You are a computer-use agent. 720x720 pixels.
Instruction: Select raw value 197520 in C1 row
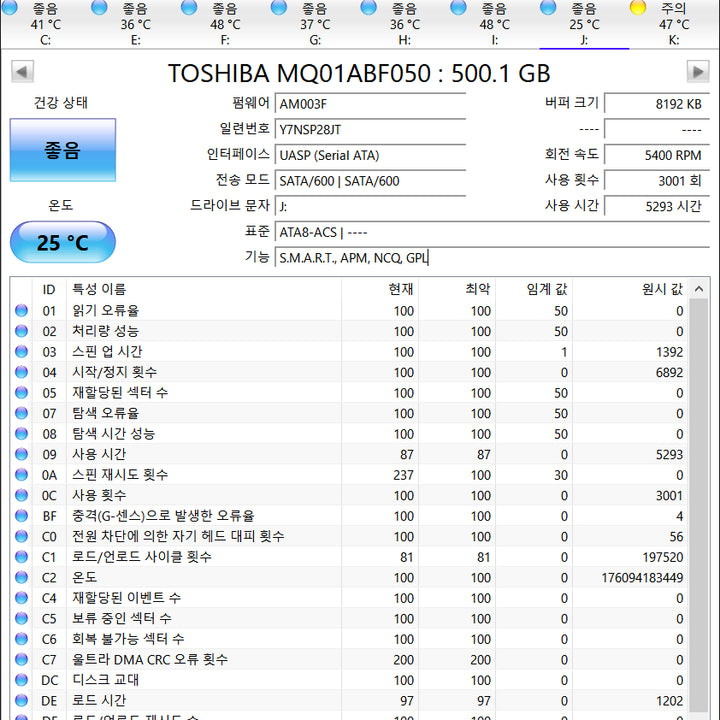click(663, 557)
